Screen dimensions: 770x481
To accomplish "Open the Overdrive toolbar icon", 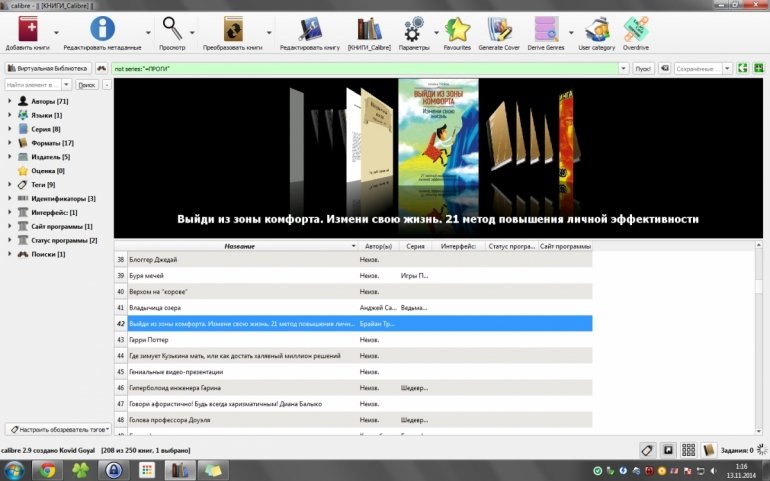I will [x=635, y=29].
